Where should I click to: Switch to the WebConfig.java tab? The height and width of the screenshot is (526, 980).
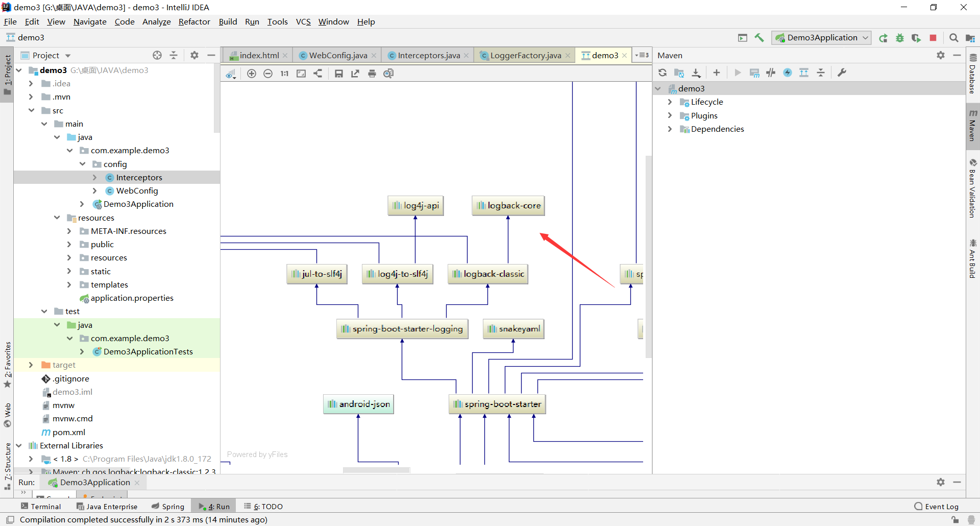coord(337,55)
